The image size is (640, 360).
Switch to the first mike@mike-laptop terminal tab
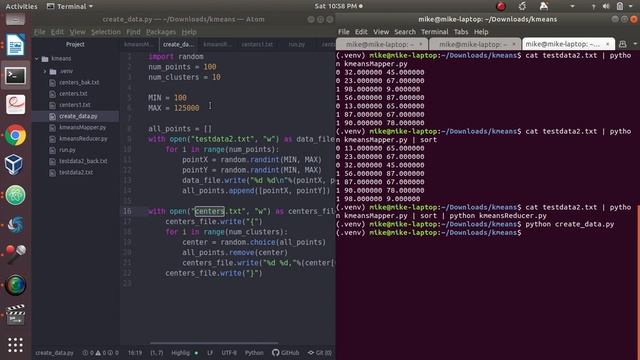pos(382,44)
